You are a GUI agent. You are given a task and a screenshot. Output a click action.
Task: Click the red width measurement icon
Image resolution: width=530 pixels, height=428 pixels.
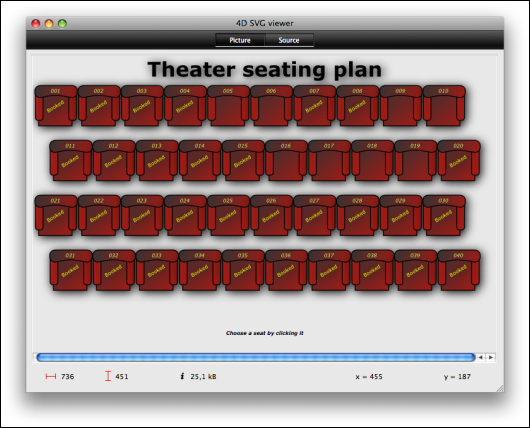coord(51,376)
